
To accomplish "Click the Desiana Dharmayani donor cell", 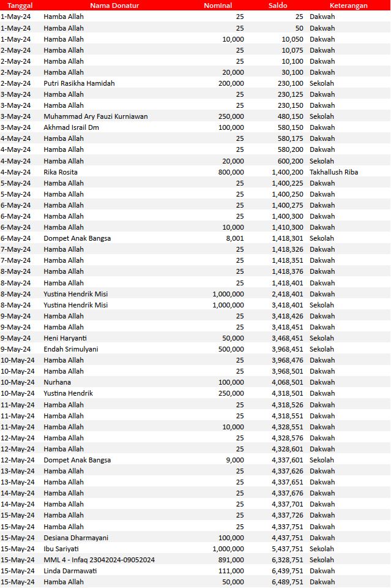I will 76,538.
